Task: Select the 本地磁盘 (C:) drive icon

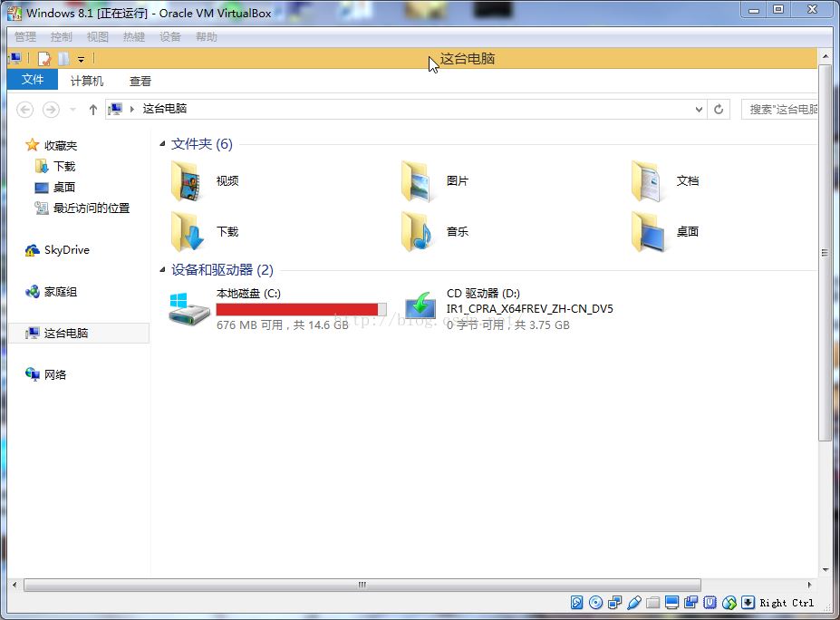Action: [x=189, y=309]
